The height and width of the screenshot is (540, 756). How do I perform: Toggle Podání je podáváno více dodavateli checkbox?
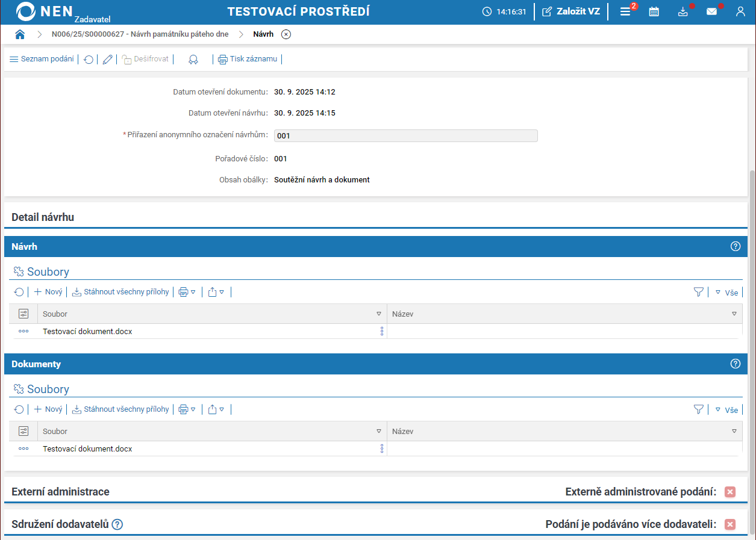730,524
